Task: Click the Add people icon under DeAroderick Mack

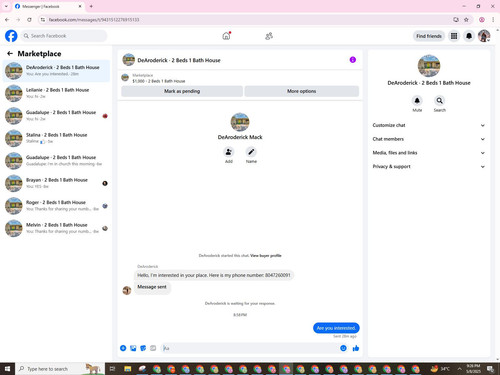Action: click(x=229, y=152)
